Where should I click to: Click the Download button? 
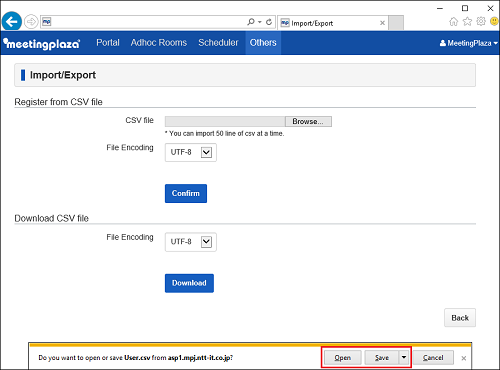(x=189, y=283)
